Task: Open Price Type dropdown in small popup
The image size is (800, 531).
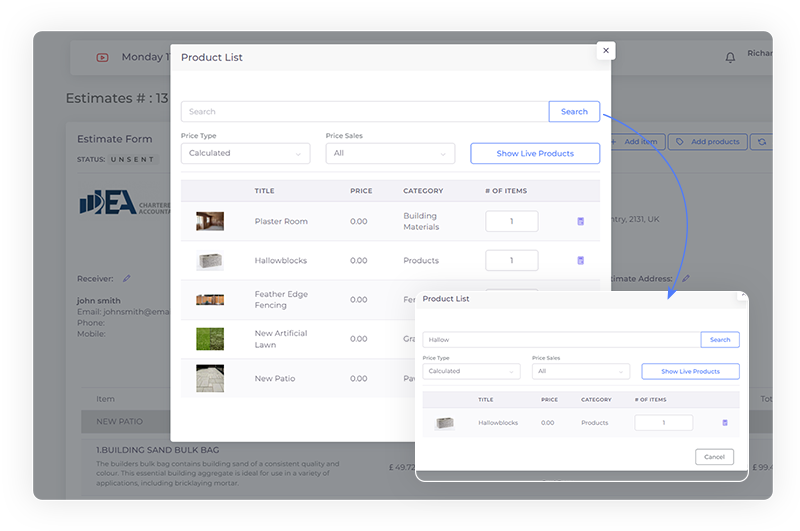Action: 471,371
